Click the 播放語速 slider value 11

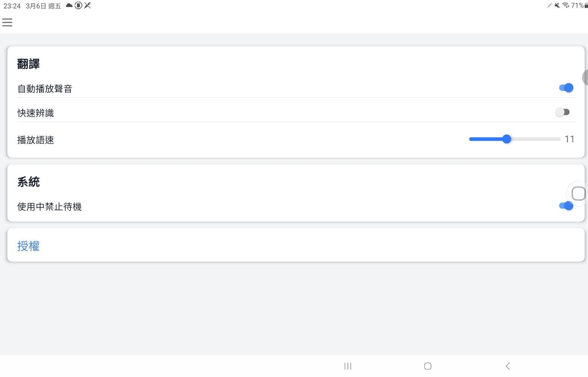[x=569, y=139]
